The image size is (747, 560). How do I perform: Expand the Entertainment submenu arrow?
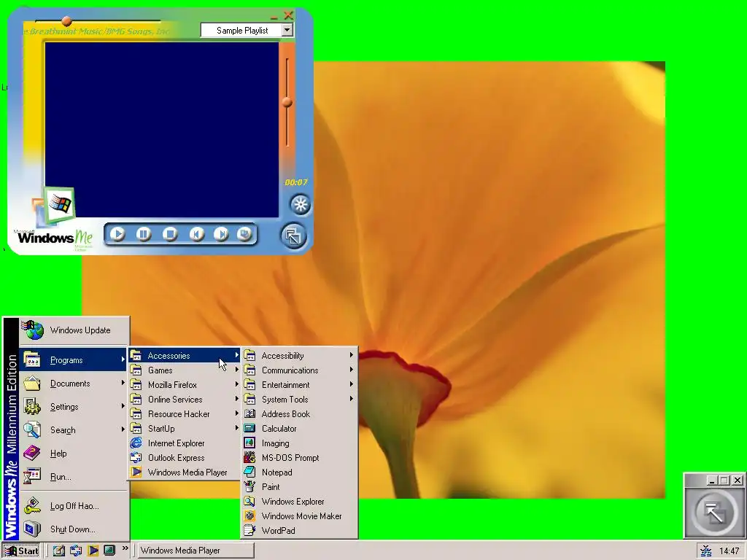click(352, 384)
